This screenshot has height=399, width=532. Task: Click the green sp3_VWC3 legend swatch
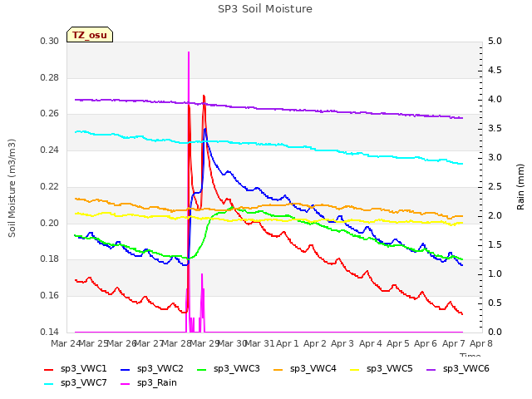point(202,370)
